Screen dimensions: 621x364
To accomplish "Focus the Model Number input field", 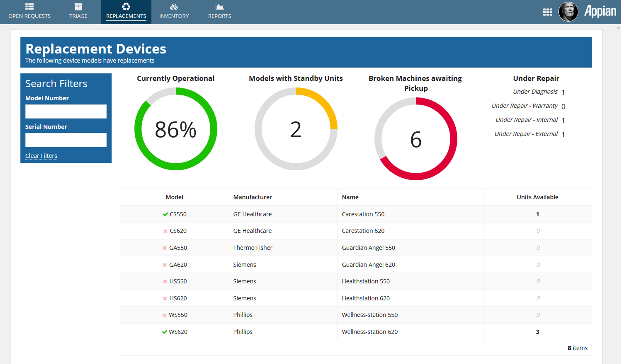I will point(66,111).
